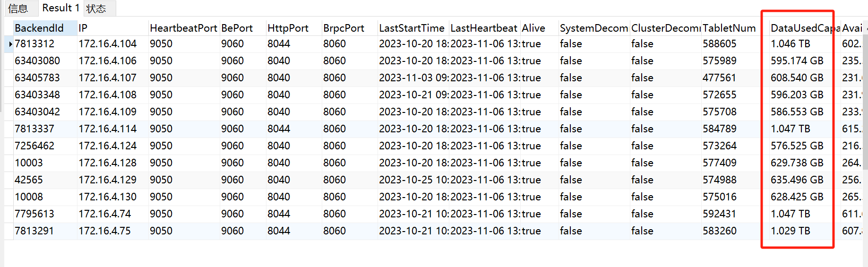
Task: Select the IP column header
Action: [83, 28]
